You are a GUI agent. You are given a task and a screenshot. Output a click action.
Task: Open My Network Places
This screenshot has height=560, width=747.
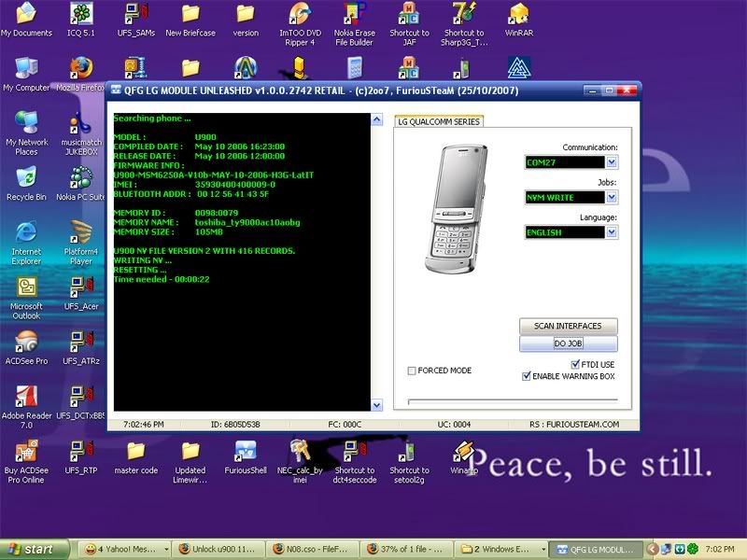pos(26,133)
